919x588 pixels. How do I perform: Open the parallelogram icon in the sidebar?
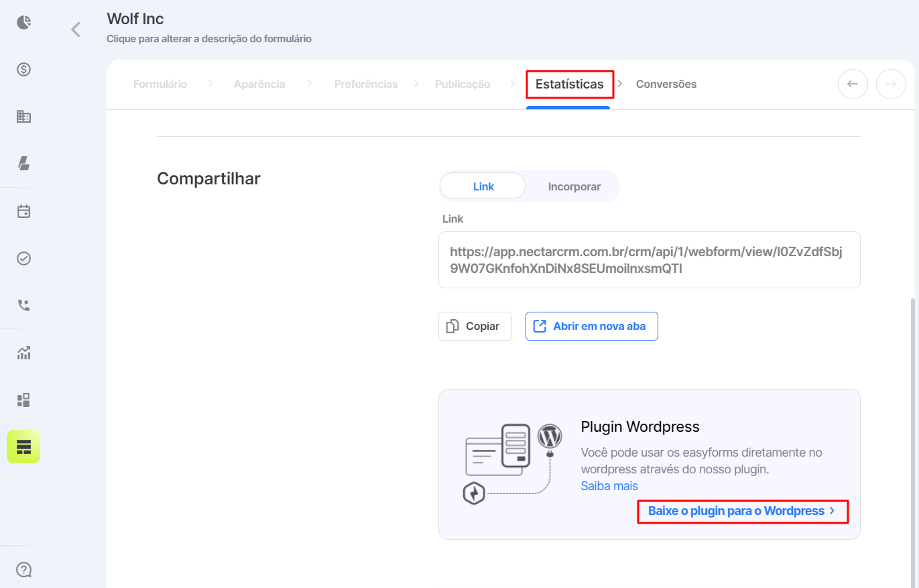point(24,163)
